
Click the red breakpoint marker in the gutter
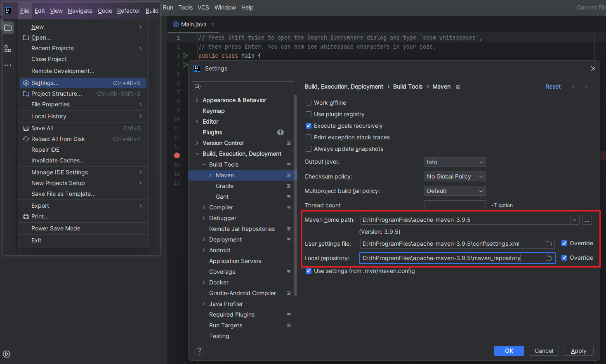point(177,155)
